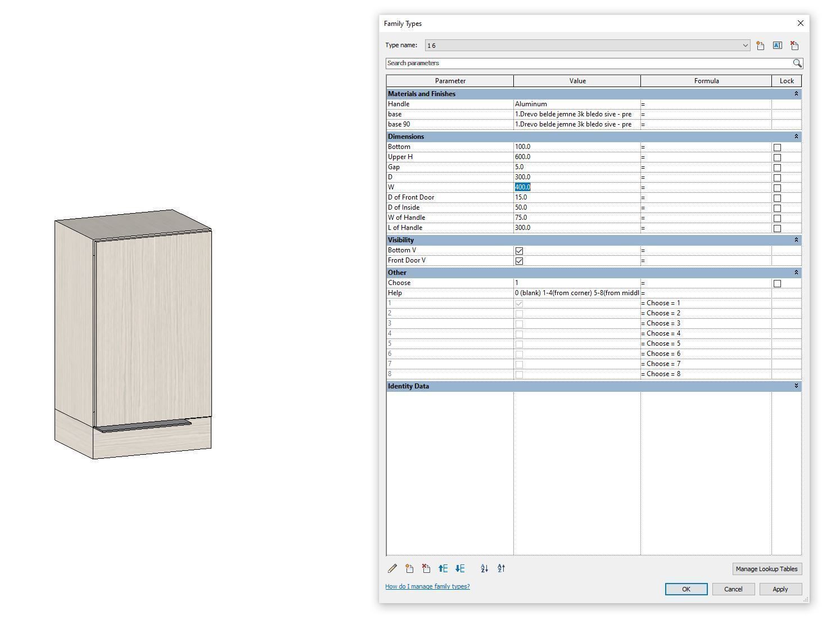Open the 'How do I manage family types?' link
The width and height of the screenshot is (840, 624).
coord(427,586)
